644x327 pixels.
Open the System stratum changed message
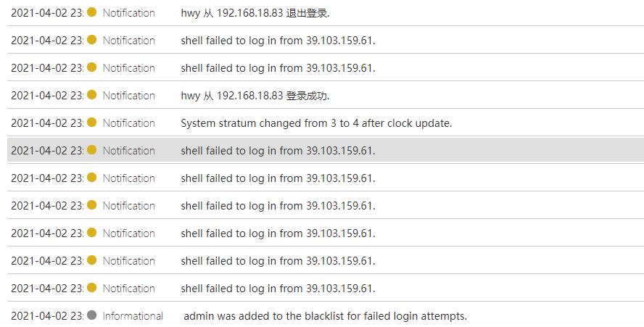click(x=316, y=123)
